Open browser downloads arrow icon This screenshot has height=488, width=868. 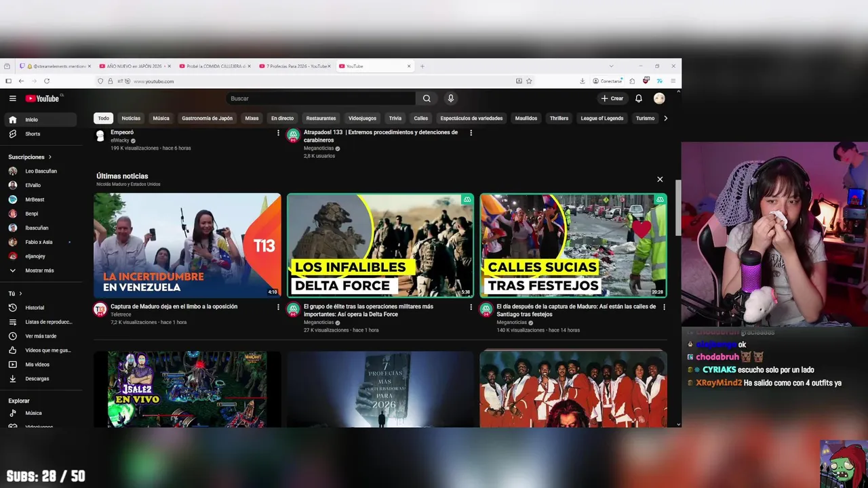(582, 81)
